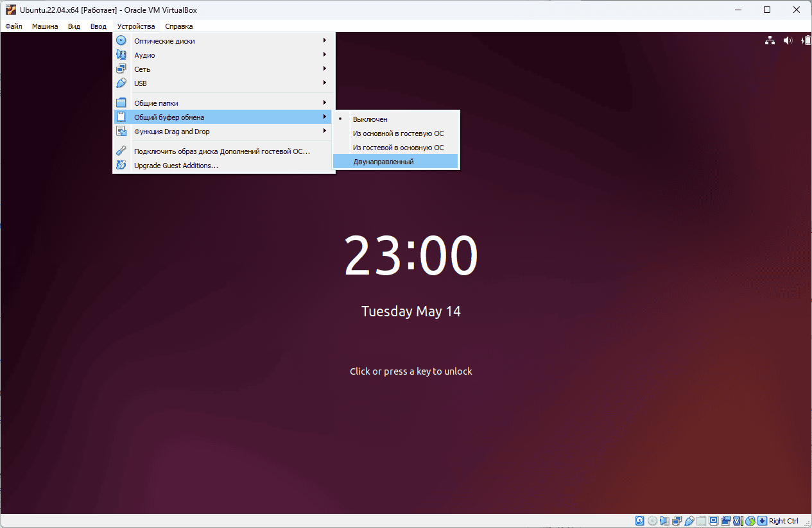Click the audio speaker status bar icon

[664, 521]
